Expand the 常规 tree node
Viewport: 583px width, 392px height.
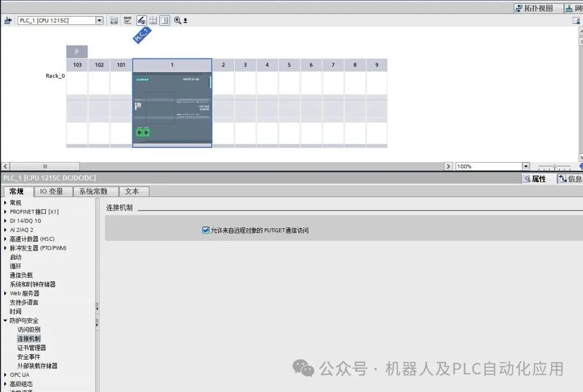pyautogui.click(x=5, y=202)
